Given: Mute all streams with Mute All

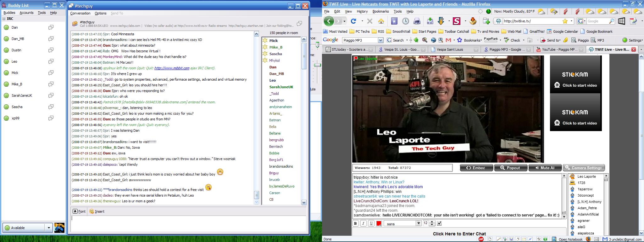Looking at the screenshot, I should 545,168.
